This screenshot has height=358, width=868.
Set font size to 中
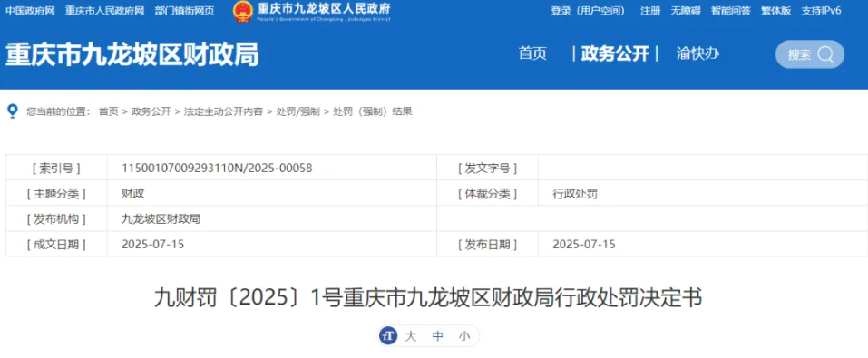tap(438, 336)
